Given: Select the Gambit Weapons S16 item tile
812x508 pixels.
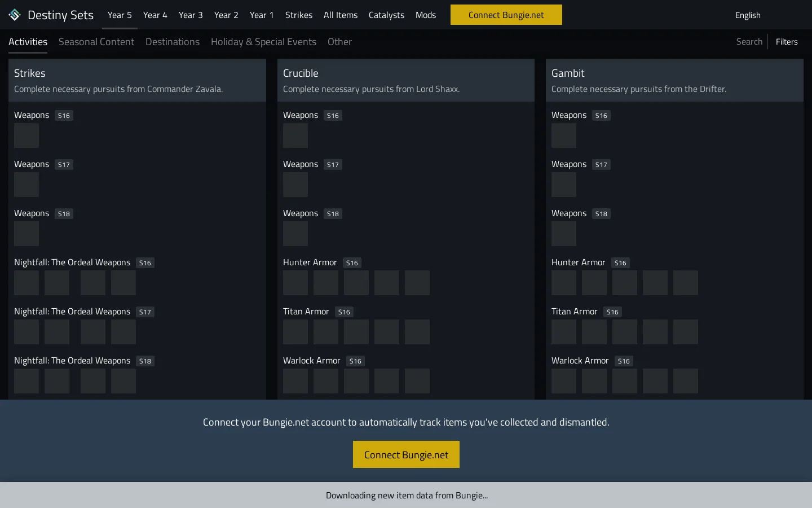Looking at the screenshot, I should tap(564, 135).
